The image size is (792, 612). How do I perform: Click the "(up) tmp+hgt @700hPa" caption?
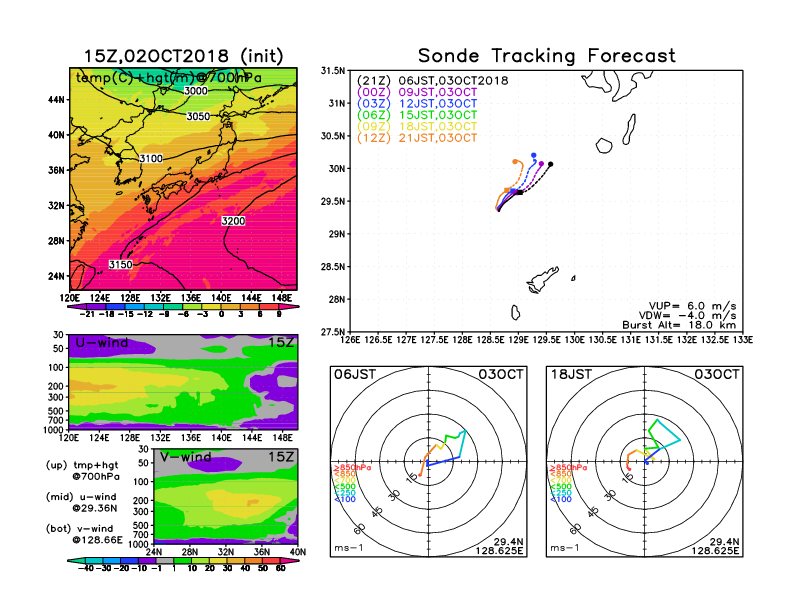pyautogui.click(x=83, y=471)
